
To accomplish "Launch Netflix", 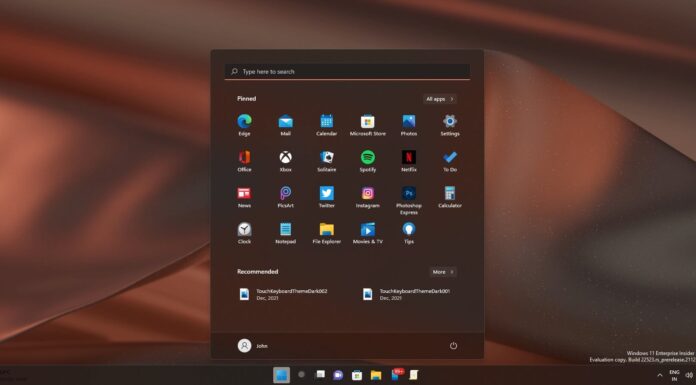I will (409, 160).
